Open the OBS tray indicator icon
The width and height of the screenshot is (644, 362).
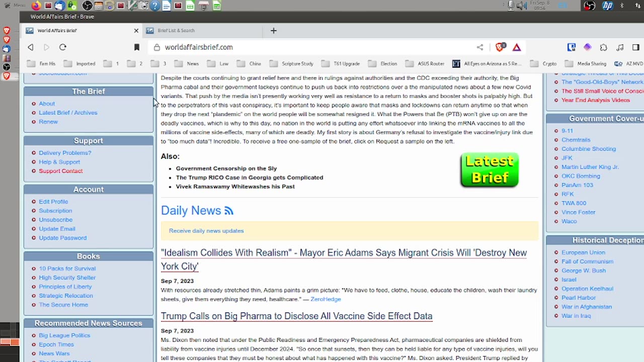tap(589, 6)
